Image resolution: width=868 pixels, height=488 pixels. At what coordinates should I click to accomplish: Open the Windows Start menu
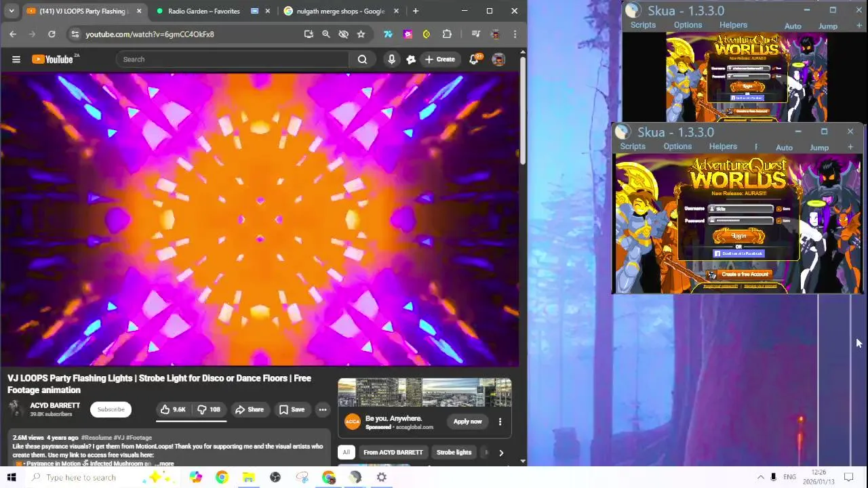(12, 477)
